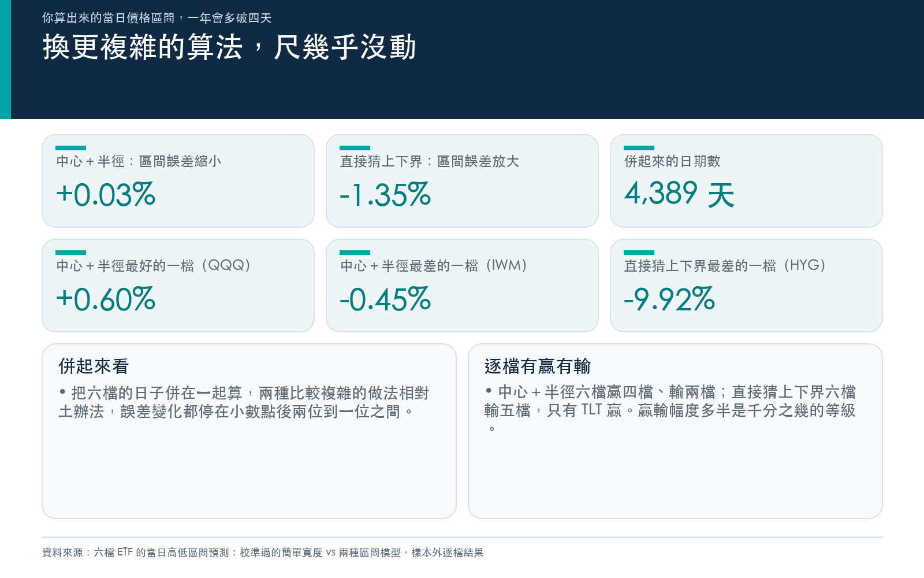Click the footer source line 資料來源：六檔 ETF
Image resolution: width=924 pixels, height=578 pixels.
coord(263,553)
